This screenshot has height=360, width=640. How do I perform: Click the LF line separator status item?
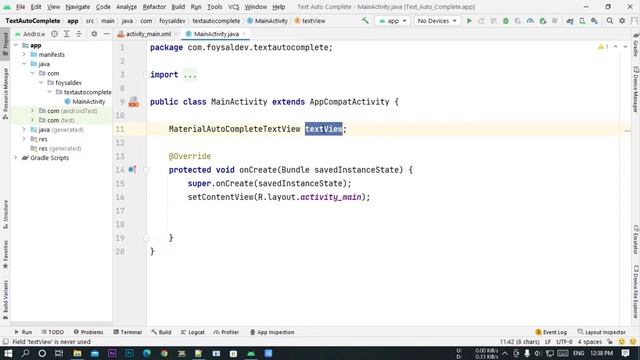click(547, 342)
